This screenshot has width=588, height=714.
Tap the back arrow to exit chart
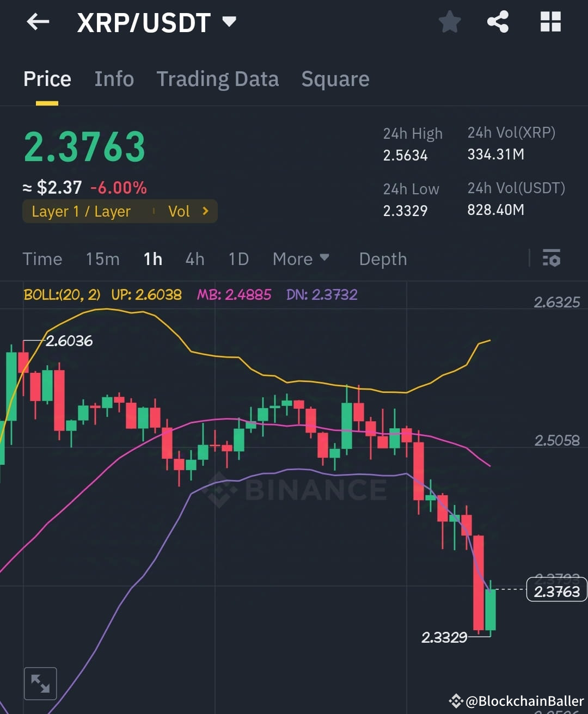(38, 22)
